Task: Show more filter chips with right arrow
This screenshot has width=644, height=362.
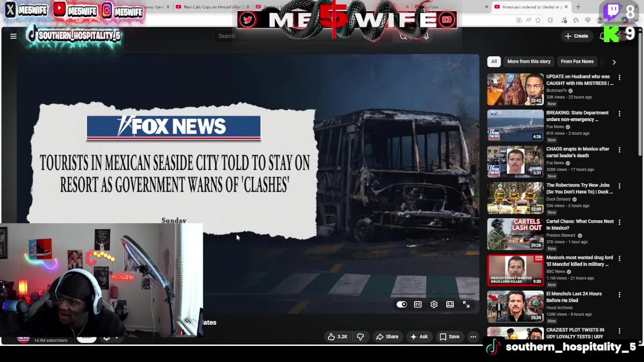Action: (614, 62)
